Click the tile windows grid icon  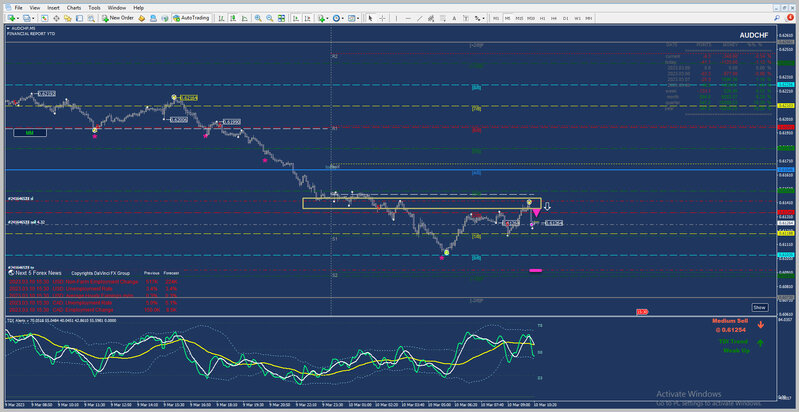(x=281, y=18)
